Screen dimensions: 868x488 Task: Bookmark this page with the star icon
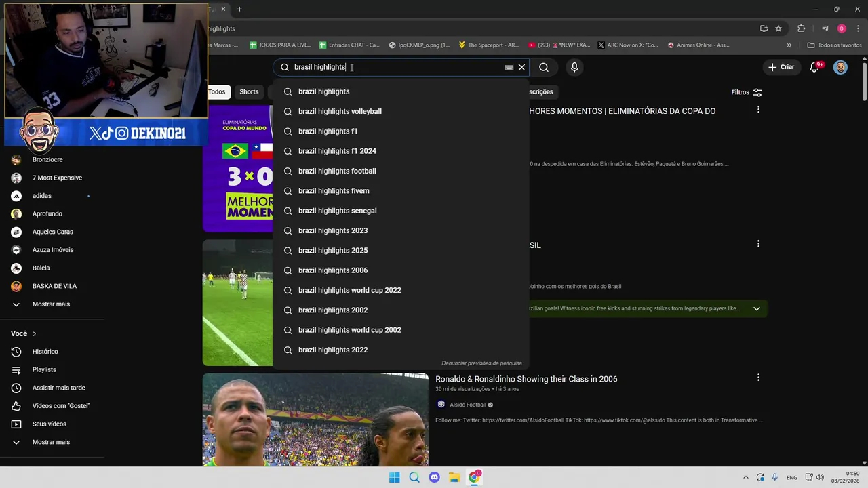778,28
